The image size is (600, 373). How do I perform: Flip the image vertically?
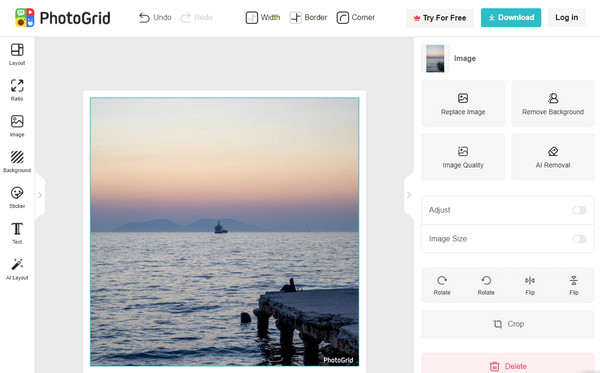tap(574, 285)
